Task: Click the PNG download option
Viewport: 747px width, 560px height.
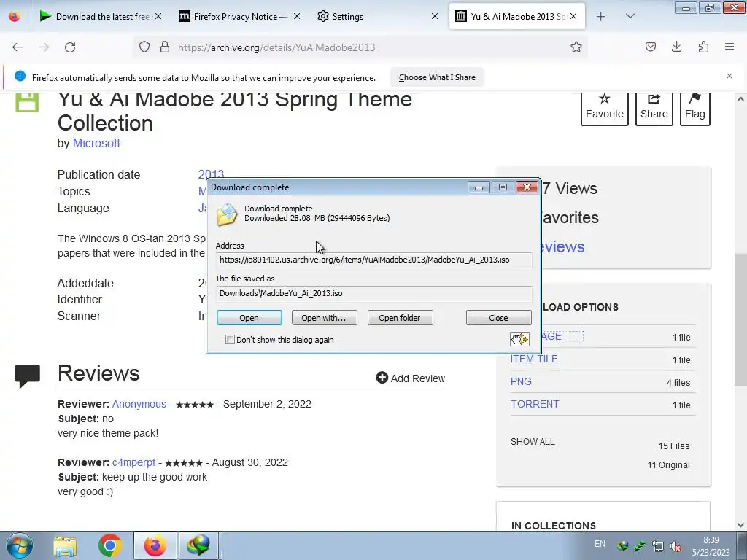Action: coord(521,381)
